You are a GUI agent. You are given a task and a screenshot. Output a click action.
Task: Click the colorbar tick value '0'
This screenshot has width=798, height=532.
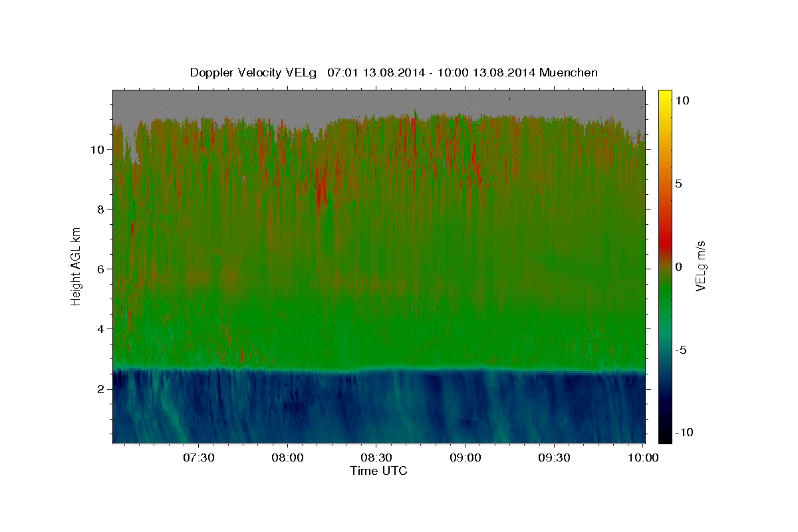[x=679, y=267]
